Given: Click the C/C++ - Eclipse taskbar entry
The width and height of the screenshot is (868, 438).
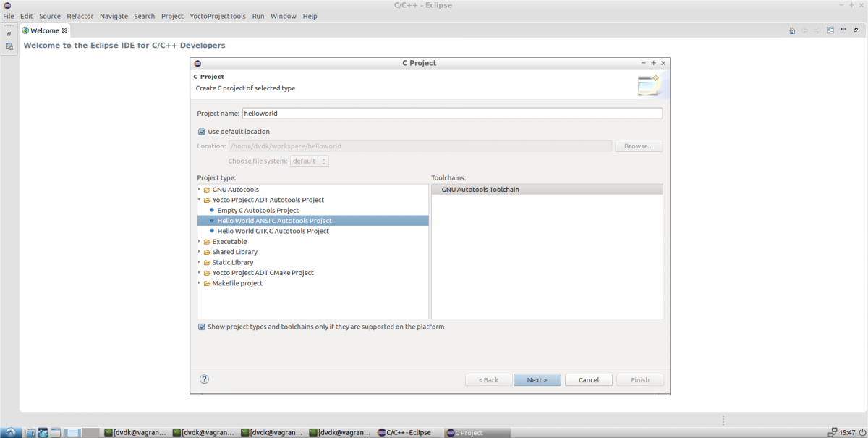Looking at the screenshot, I should tap(405, 433).
